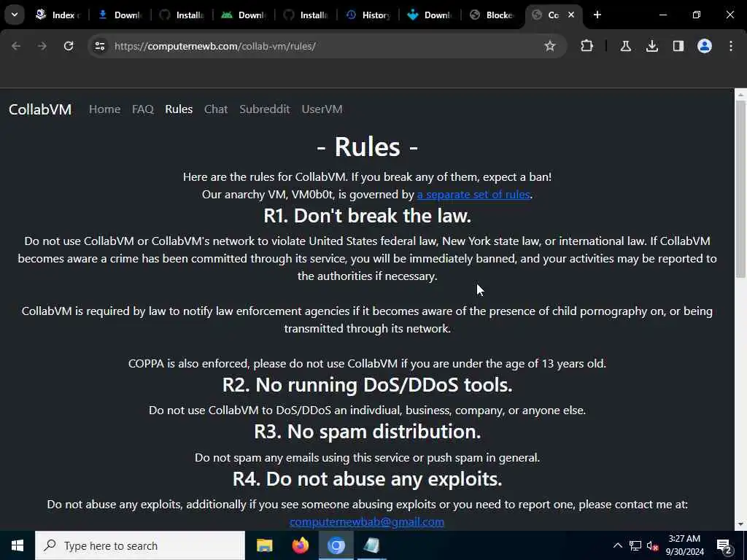Go to Home in navbar
This screenshot has width=747, height=560.
click(x=104, y=109)
